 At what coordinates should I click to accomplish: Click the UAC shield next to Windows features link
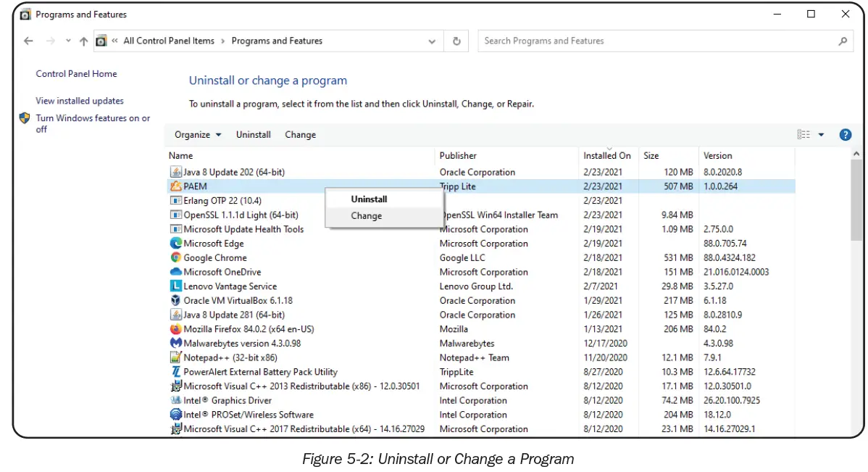point(23,117)
